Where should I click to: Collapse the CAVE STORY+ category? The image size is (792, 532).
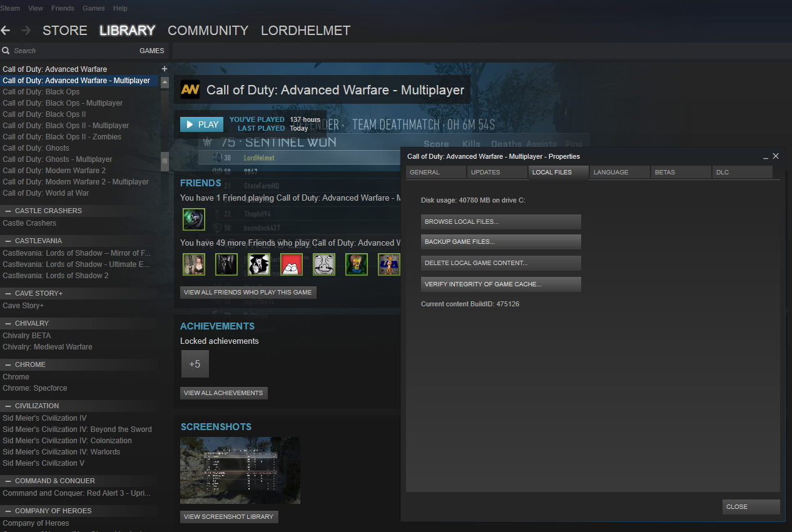(x=9, y=293)
